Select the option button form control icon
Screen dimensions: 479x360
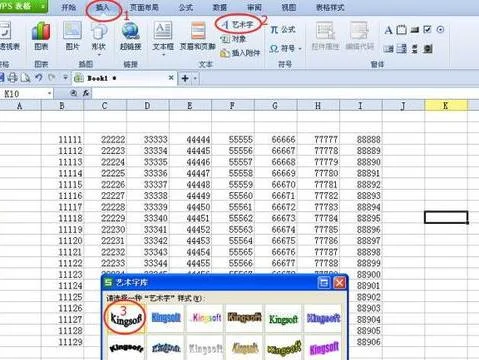coord(440,30)
